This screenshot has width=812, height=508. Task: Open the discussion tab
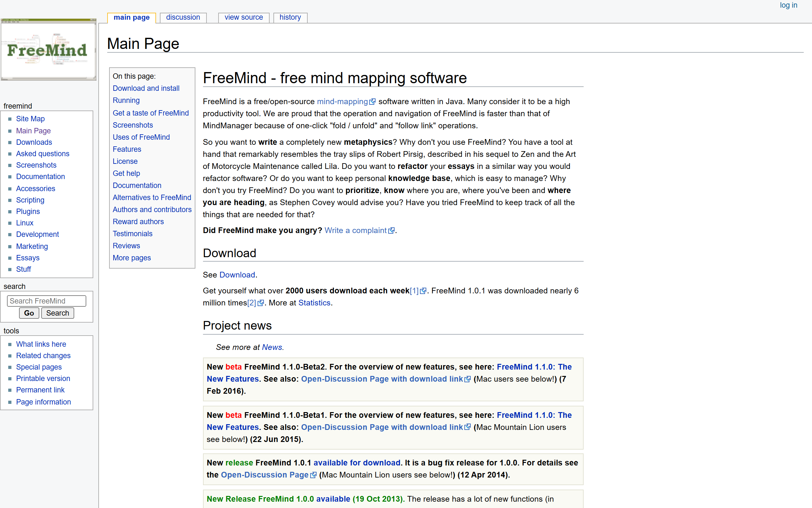pos(183,17)
